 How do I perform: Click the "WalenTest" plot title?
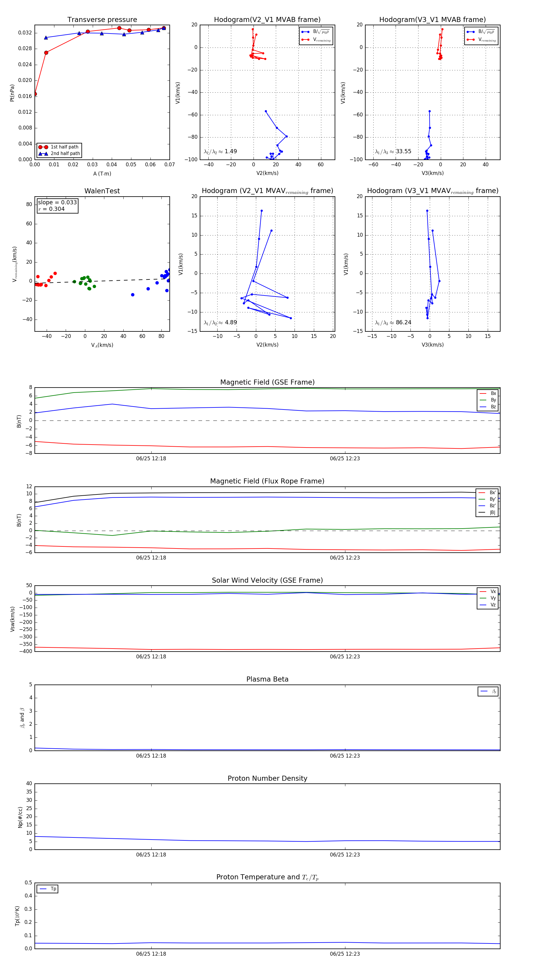pos(102,191)
